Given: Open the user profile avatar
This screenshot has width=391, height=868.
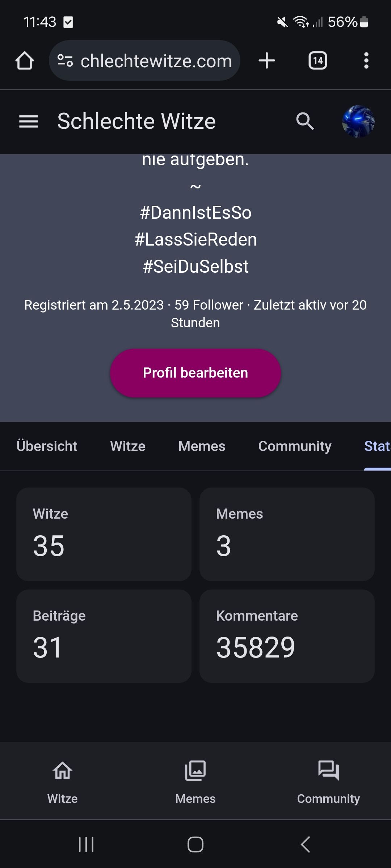Looking at the screenshot, I should coord(358,122).
